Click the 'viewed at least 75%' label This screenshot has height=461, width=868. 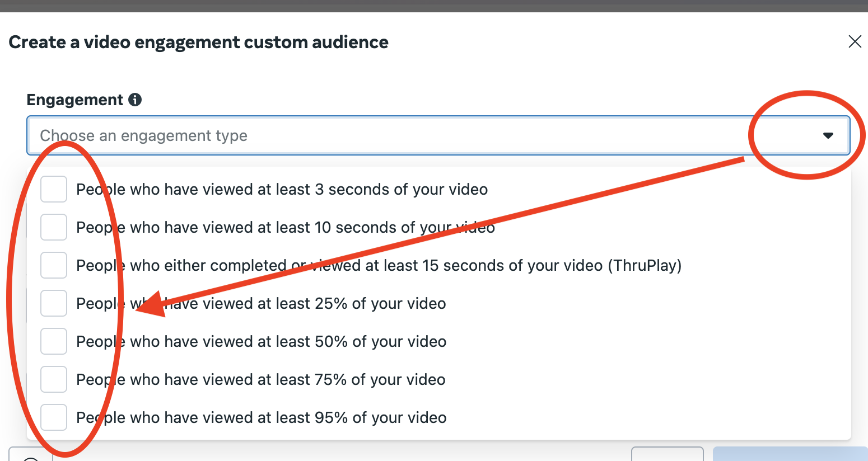pyautogui.click(x=260, y=380)
